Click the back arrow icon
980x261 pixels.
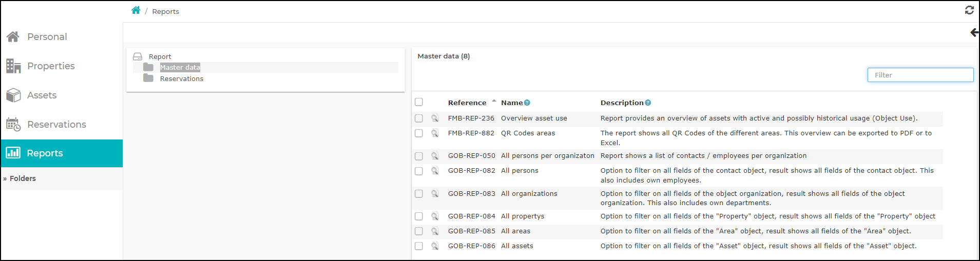tap(974, 33)
